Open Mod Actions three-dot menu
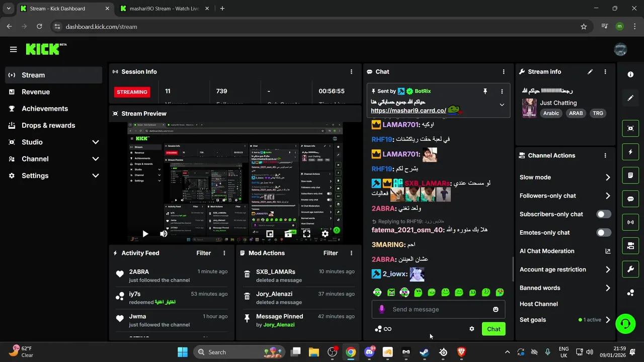 351,253
